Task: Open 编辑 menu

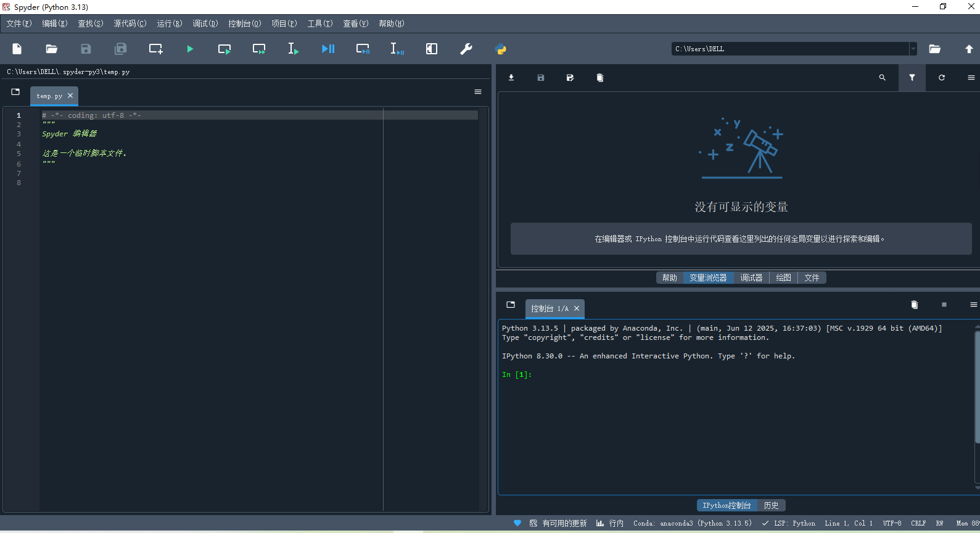Action: 55,23
